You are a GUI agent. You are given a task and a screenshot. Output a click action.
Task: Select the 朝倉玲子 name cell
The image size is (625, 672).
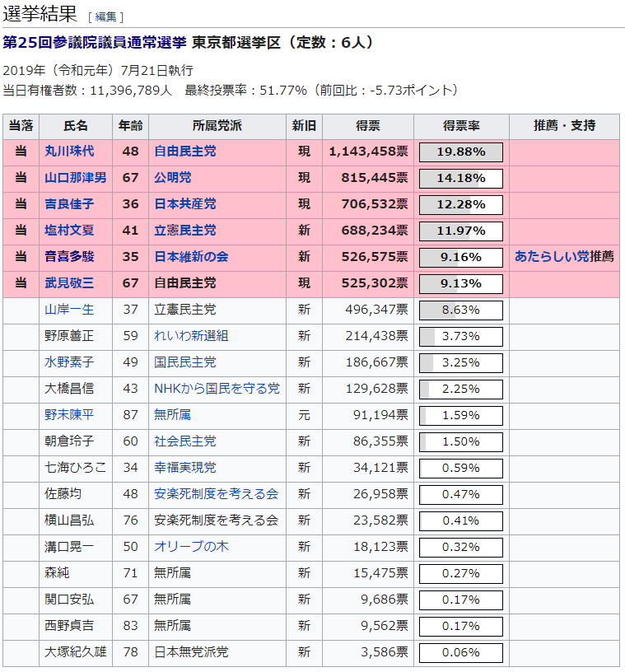pyautogui.click(x=76, y=441)
